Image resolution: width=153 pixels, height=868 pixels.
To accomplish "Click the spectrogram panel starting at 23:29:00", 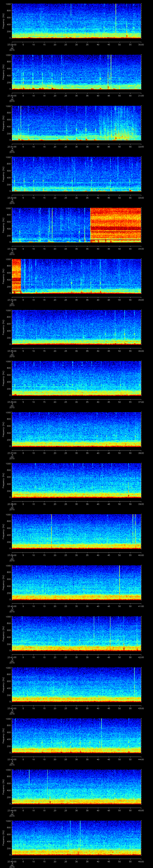I will tap(77, 21).
